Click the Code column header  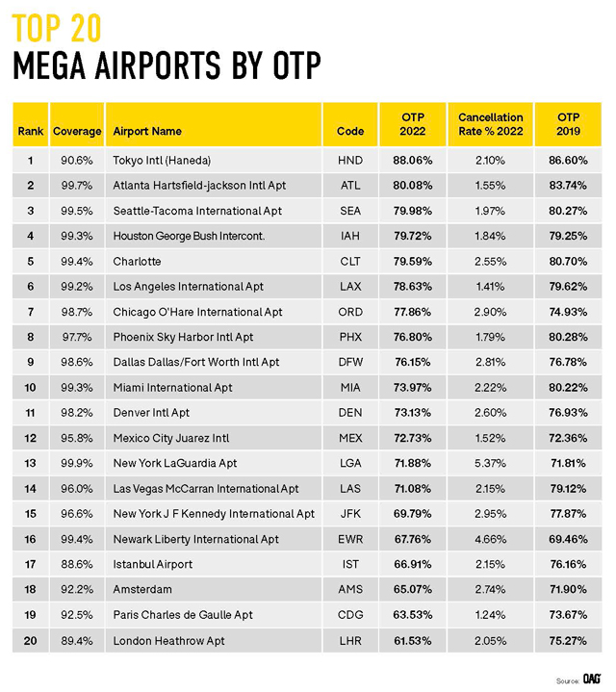[350, 131]
